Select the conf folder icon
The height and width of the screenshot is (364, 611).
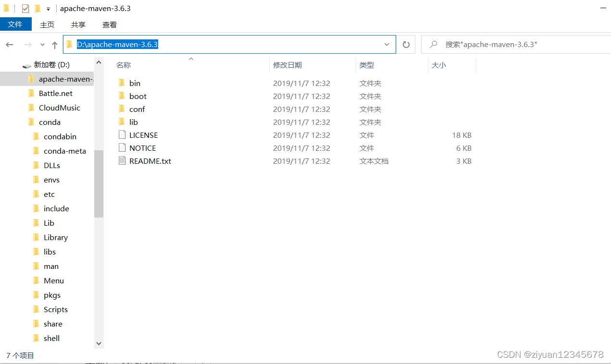coord(122,109)
